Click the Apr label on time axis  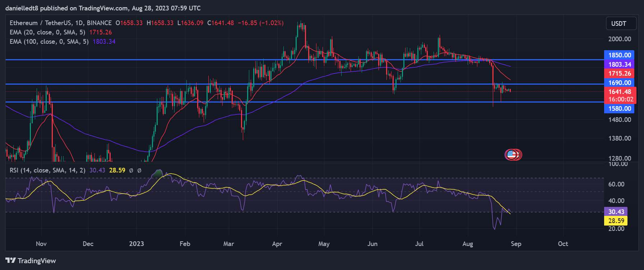tap(277, 244)
